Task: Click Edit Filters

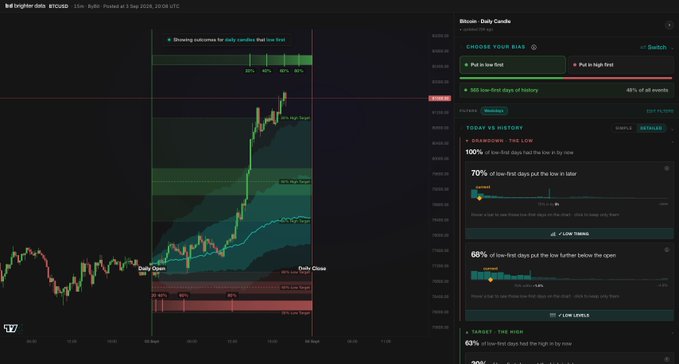Action: click(660, 111)
